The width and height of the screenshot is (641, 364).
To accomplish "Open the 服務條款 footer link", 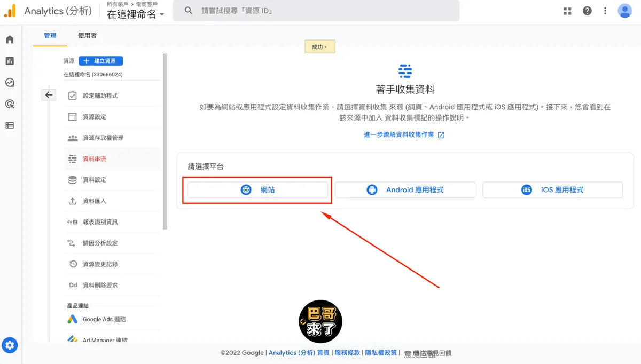I will tap(347, 353).
